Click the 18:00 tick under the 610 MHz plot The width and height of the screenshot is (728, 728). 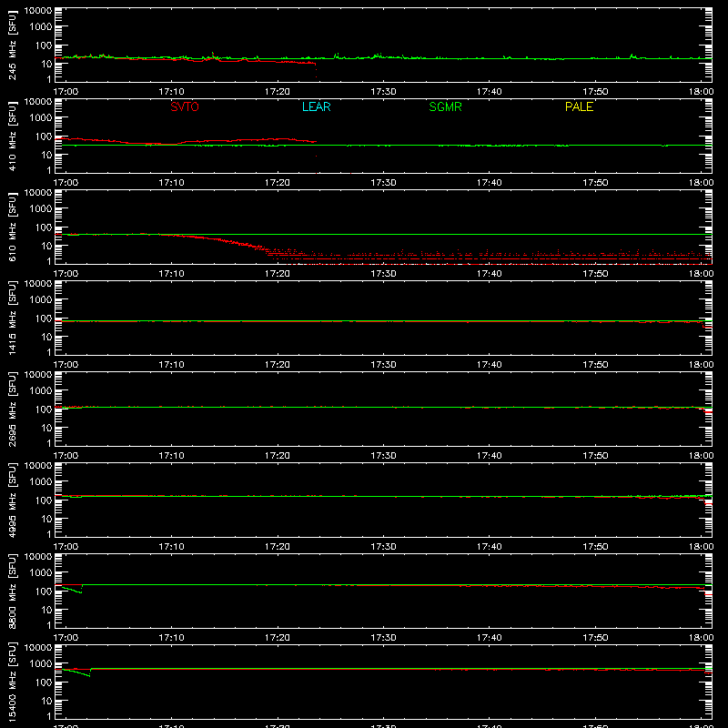pyautogui.click(x=701, y=274)
